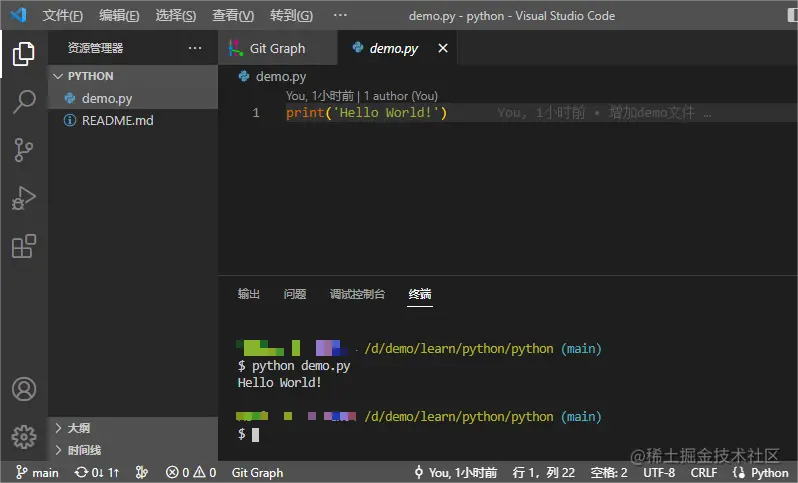Switch to the 问题 panel tab

tap(295, 294)
